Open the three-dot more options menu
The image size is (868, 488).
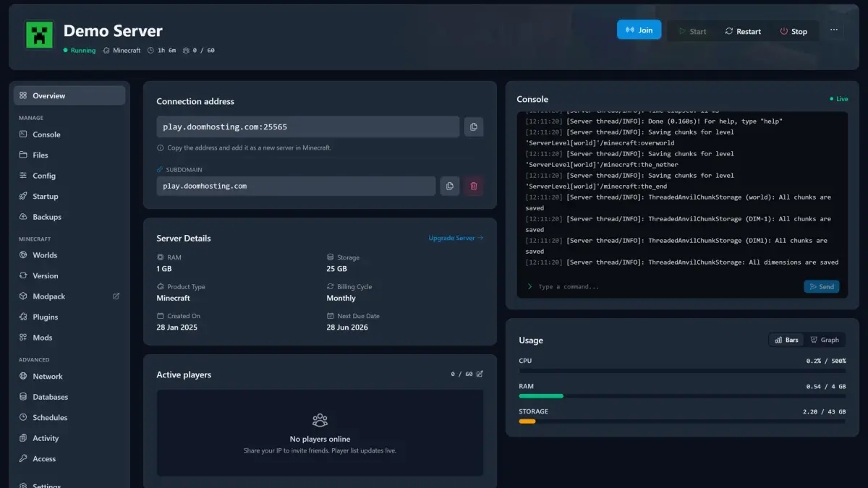(834, 30)
